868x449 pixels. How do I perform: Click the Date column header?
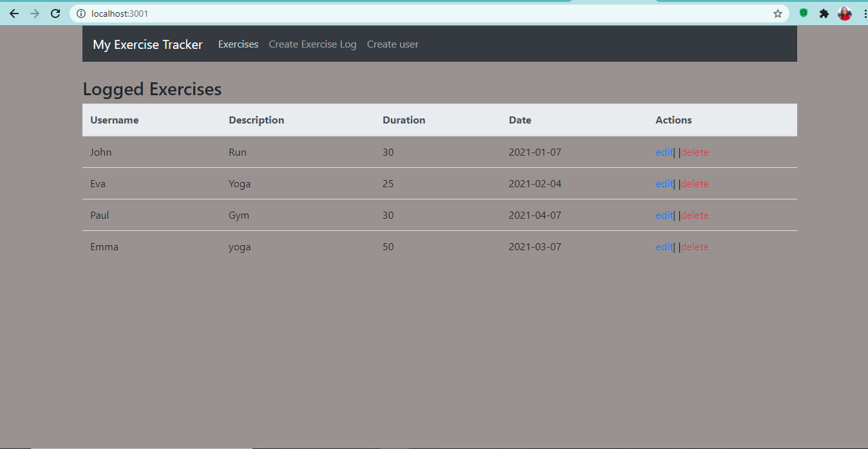tap(520, 120)
